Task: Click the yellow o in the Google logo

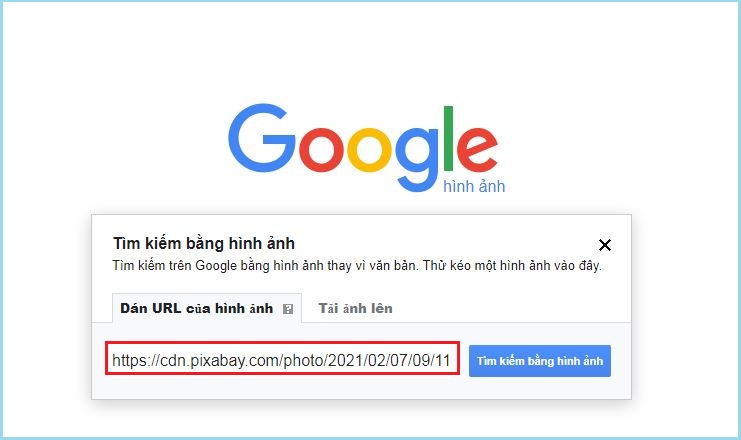Action: (370, 149)
